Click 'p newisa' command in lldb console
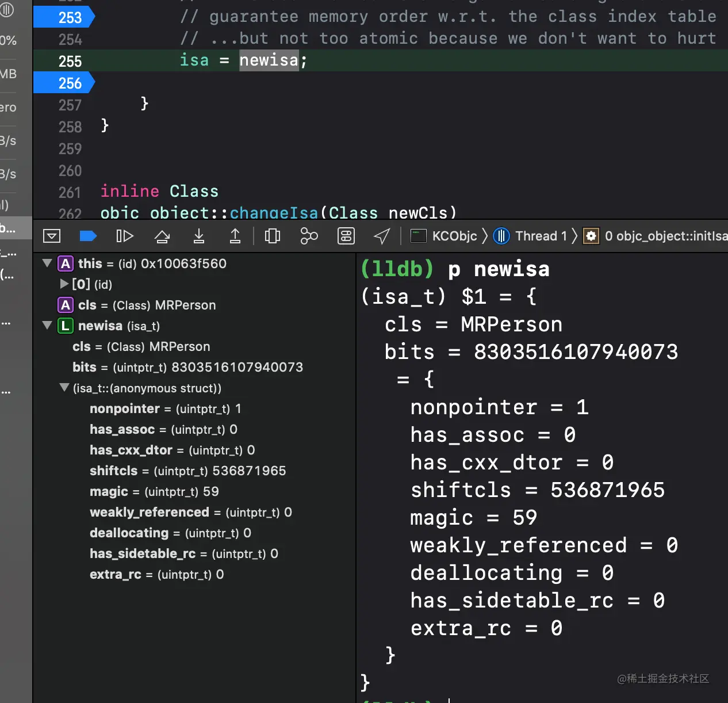 [x=499, y=269]
